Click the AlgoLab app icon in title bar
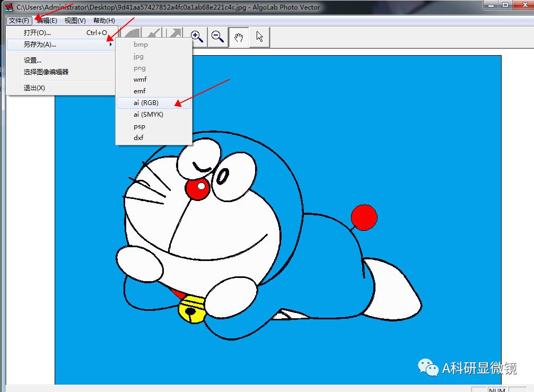The height and width of the screenshot is (392, 534). pos(8,7)
